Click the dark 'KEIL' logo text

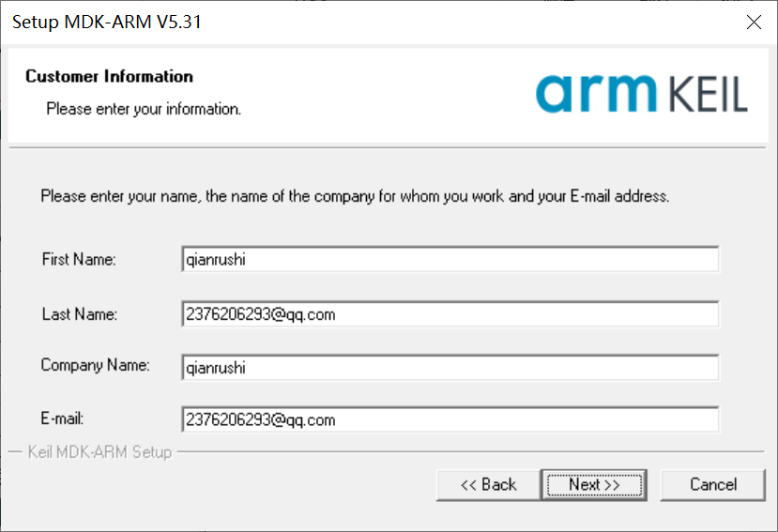pyautogui.click(x=709, y=96)
